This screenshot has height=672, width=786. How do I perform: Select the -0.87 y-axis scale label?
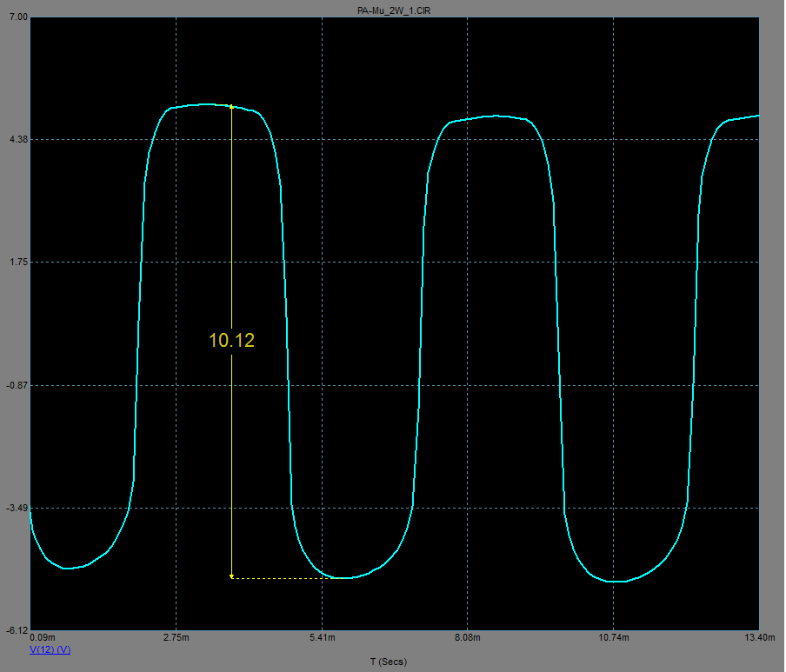tap(17, 384)
